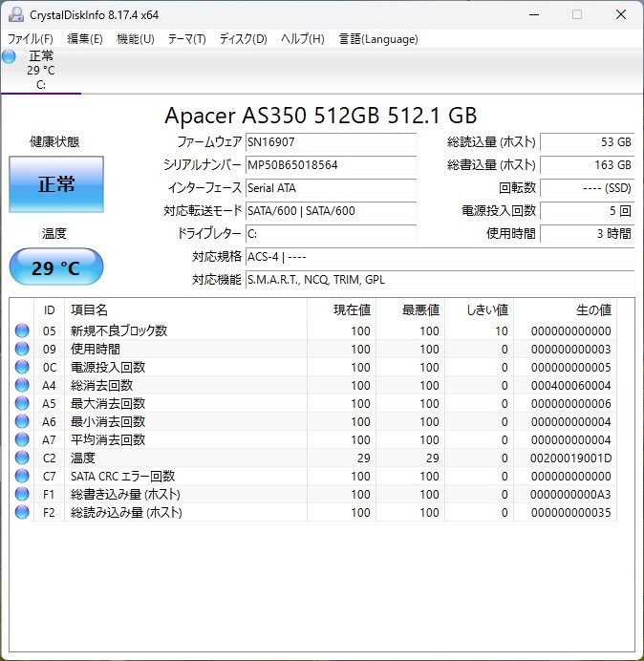Viewport: 644px width, 661px height.
Task: Click status orb for 05 新規不良ブロック数
Action: 22,331
